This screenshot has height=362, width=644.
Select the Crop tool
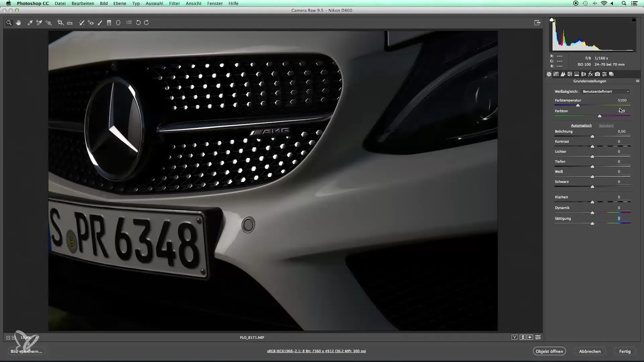click(x=60, y=23)
